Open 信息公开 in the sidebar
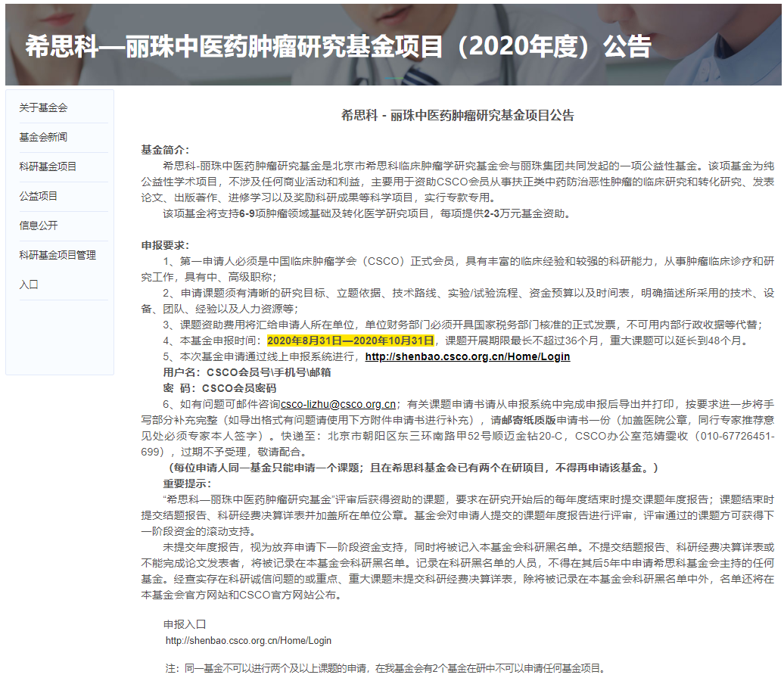 pyautogui.click(x=39, y=225)
